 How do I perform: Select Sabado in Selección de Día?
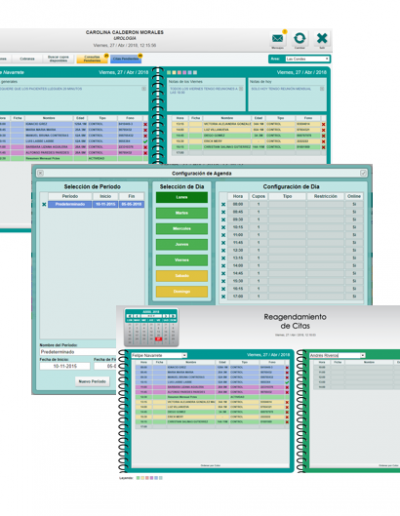[x=182, y=276]
